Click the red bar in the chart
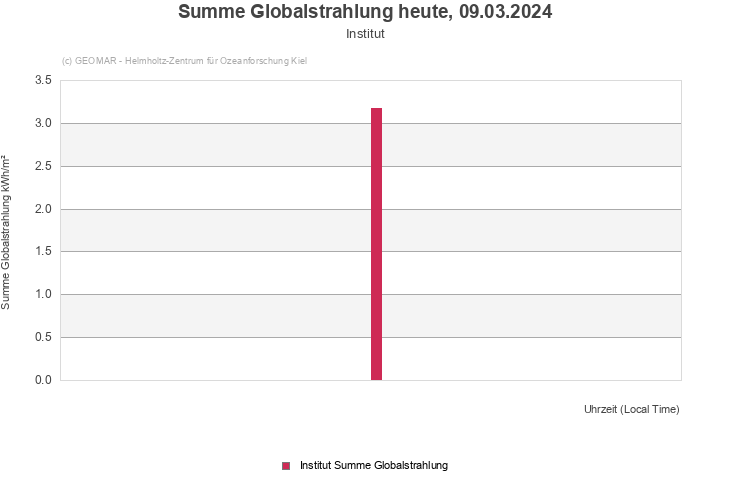Image resolution: width=731 pixels, height=500 pixels. click(x=376, y=244)
